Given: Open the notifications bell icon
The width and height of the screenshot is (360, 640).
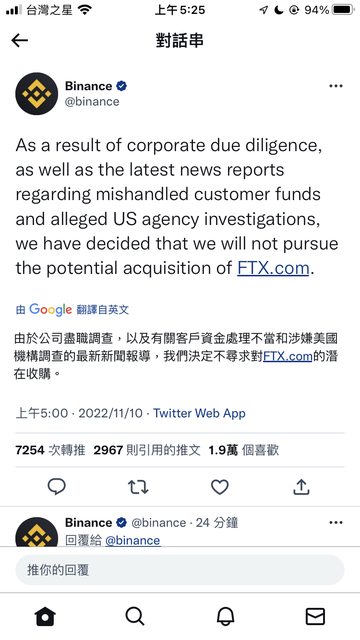Looking at the screenshot, I should [225, 616].
